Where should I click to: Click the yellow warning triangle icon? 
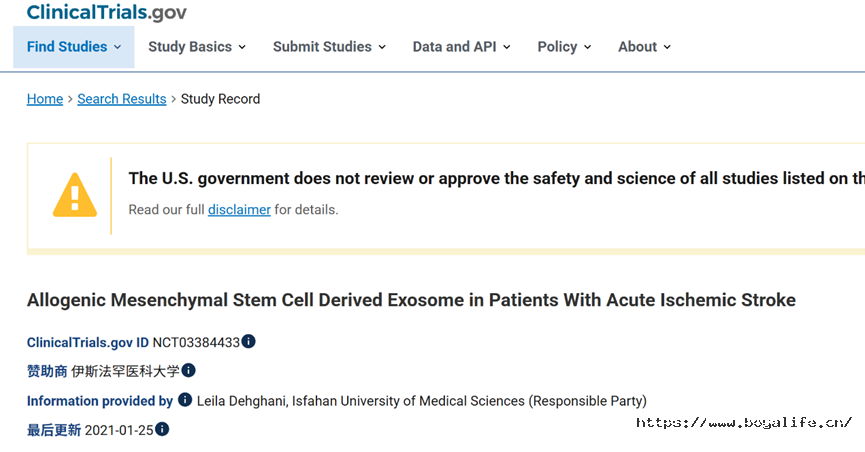(74, 195)
